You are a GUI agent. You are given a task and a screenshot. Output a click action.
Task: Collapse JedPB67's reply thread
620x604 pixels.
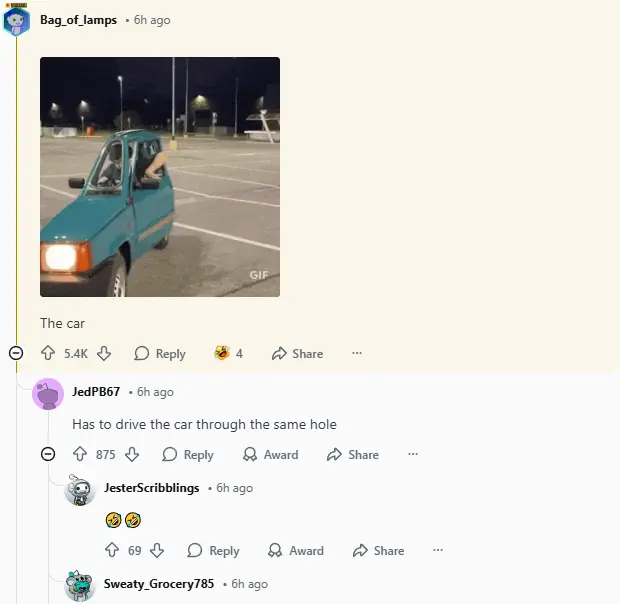click(48, 454)
